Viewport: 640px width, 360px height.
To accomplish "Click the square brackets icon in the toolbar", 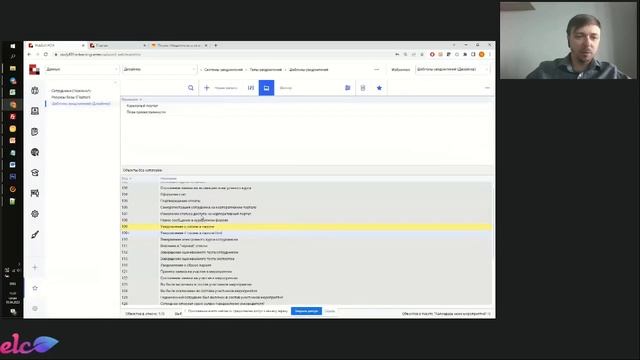I will point(251,88).
